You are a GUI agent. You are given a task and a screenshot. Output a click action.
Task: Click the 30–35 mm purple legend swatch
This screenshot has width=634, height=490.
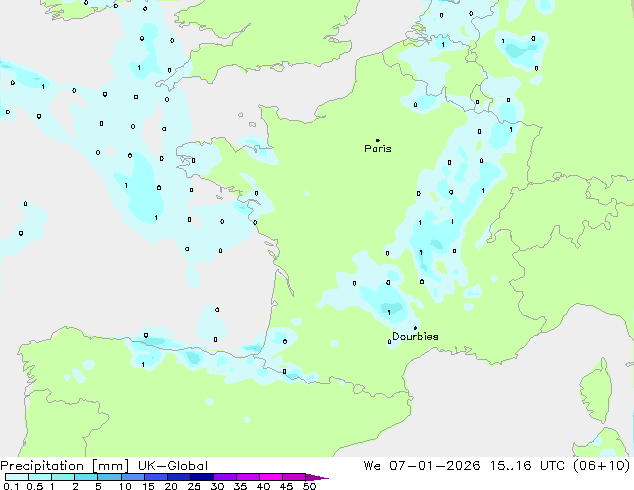(224, 477)
